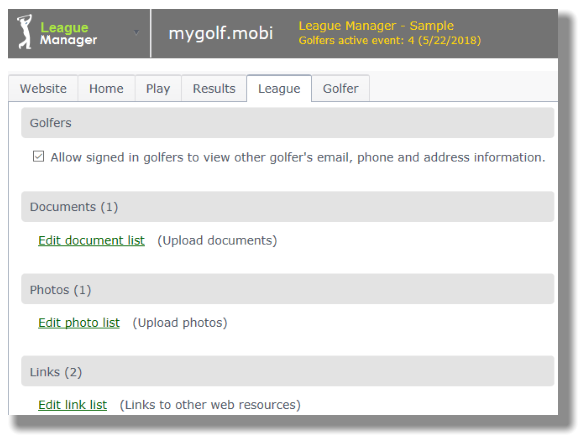Uncheck allow golfers to view contact info
This screenshot has height=437, width=581.
39,156
